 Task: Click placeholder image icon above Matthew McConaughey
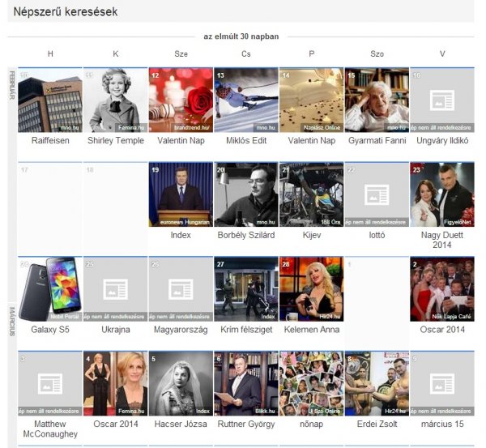[x=49, y=383]
